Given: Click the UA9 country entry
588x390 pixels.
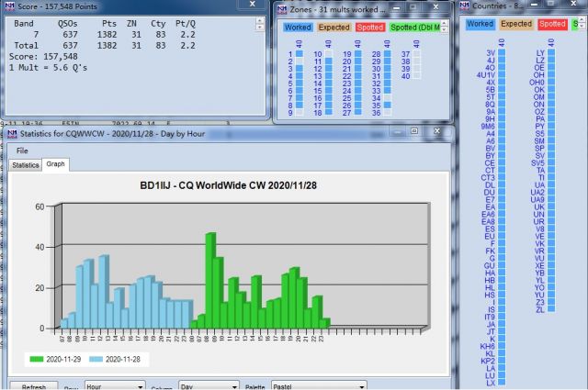Looking at the screenshot, I should pyautogui.click(x=537, y=200).
